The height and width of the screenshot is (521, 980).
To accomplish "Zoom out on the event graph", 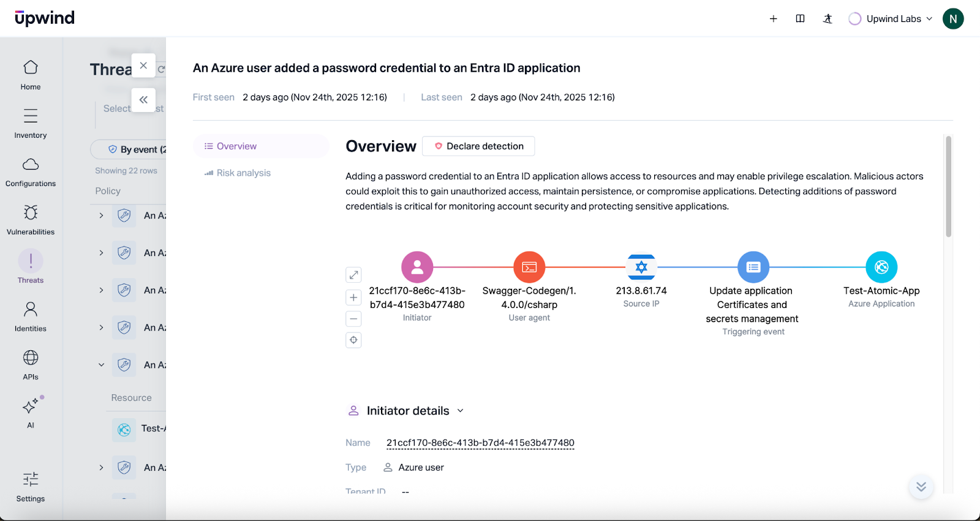I will (353, 318).
